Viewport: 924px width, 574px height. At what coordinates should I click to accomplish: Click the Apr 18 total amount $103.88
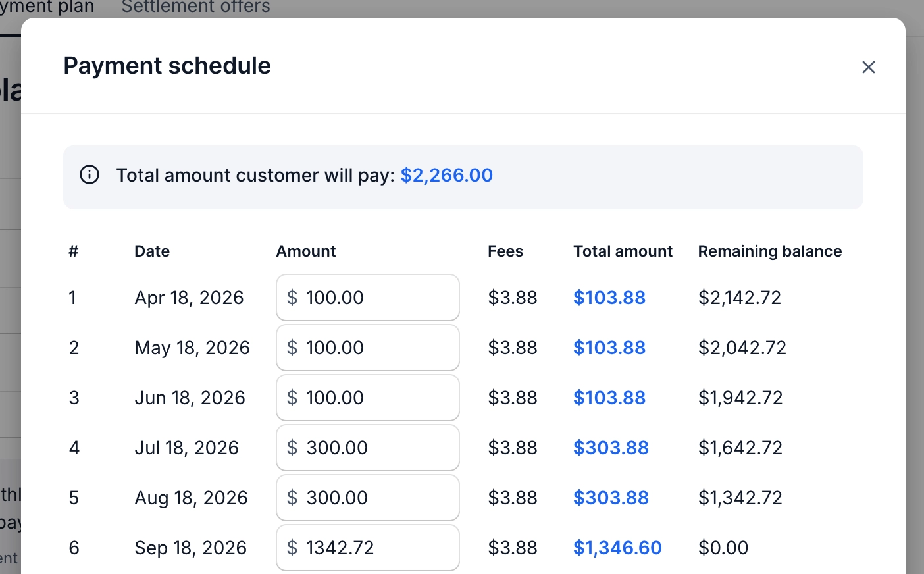pos(609,298)
